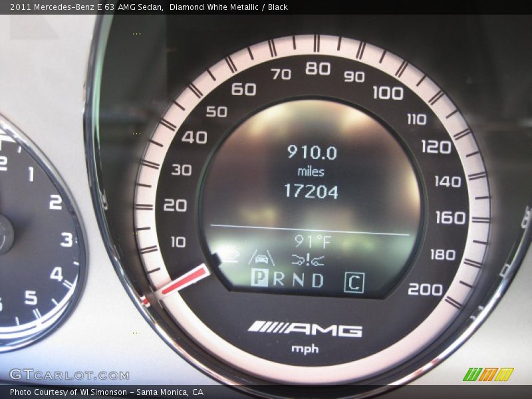This screenshot has width=532, height=399.
Task: Click the 180 mark on the speedometer
Action: click(443, 255)
